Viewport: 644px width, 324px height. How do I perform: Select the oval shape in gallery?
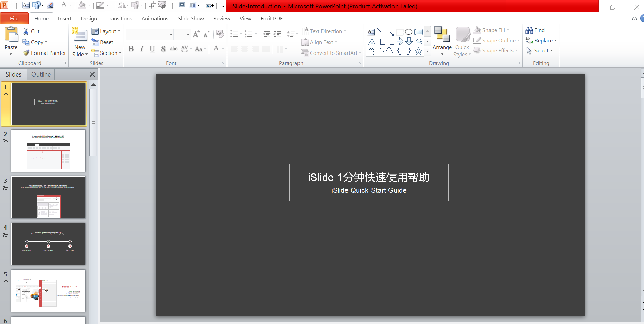(x=409, y=32)
